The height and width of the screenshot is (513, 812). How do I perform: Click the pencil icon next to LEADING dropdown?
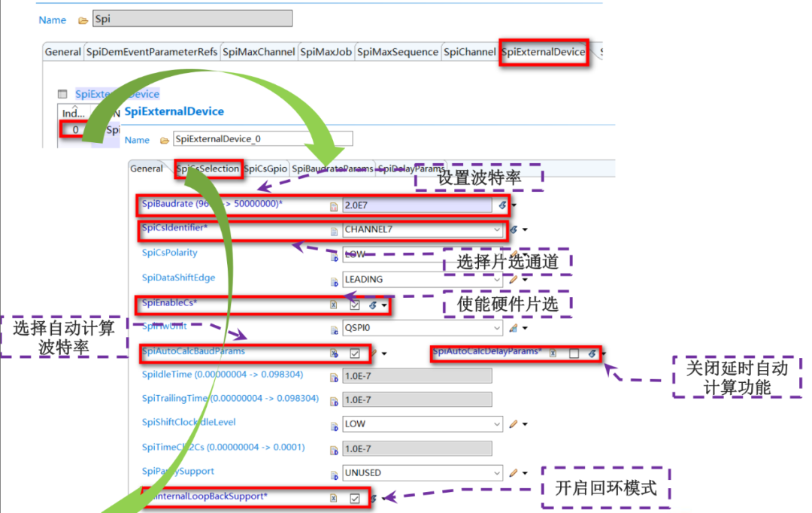pos(514,280)
